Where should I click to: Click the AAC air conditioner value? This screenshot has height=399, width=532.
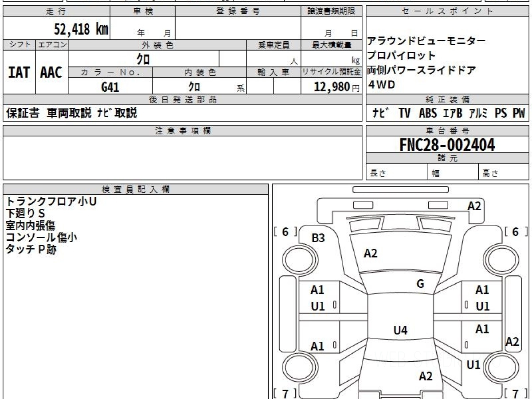(x=51, y=73)
